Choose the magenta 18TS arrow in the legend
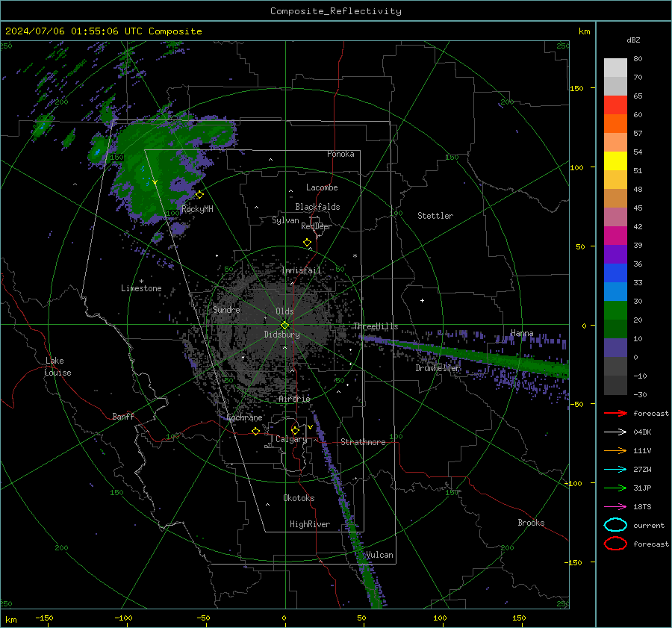 (x=615, y=507)
